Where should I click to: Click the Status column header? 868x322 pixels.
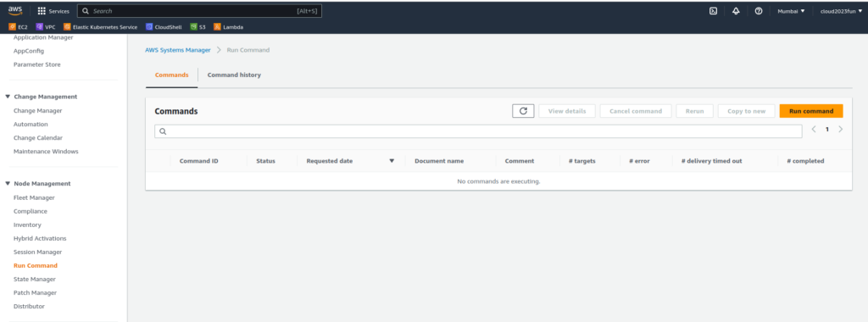(265, 161)
